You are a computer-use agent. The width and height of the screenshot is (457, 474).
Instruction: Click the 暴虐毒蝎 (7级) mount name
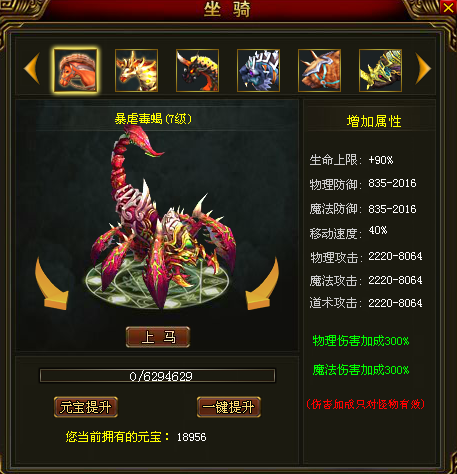tap(153, 119)
